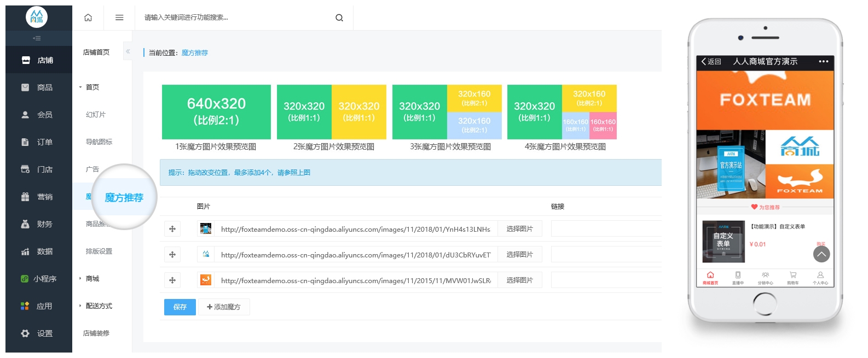The image size is (868, 358).
Task: Open the 商品 section in sidebar
Action: (38, 87)
